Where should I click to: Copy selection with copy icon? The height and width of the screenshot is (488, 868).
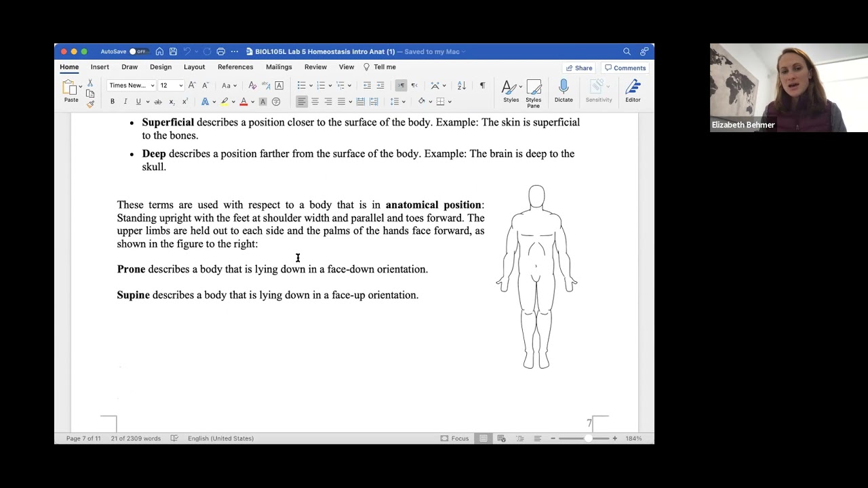tap(90, 94)
